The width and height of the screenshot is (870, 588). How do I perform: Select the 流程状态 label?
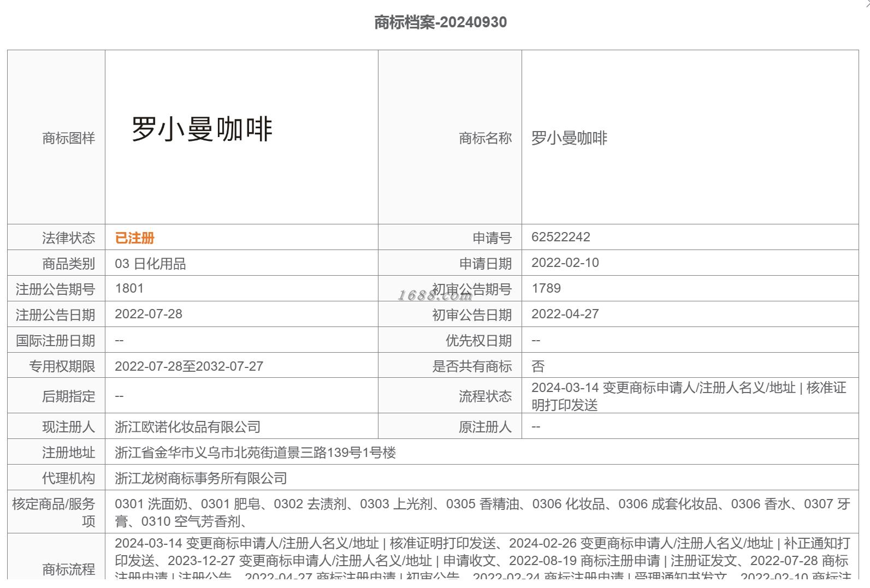[485, 396]
